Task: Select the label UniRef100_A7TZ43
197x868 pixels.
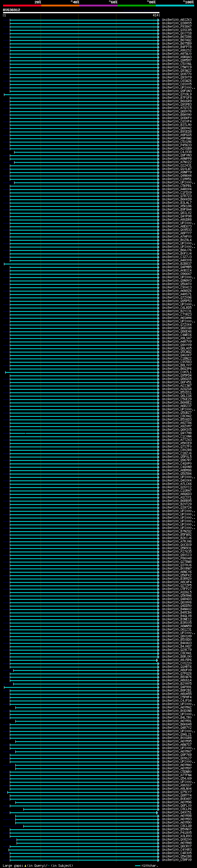Action: 177,440
